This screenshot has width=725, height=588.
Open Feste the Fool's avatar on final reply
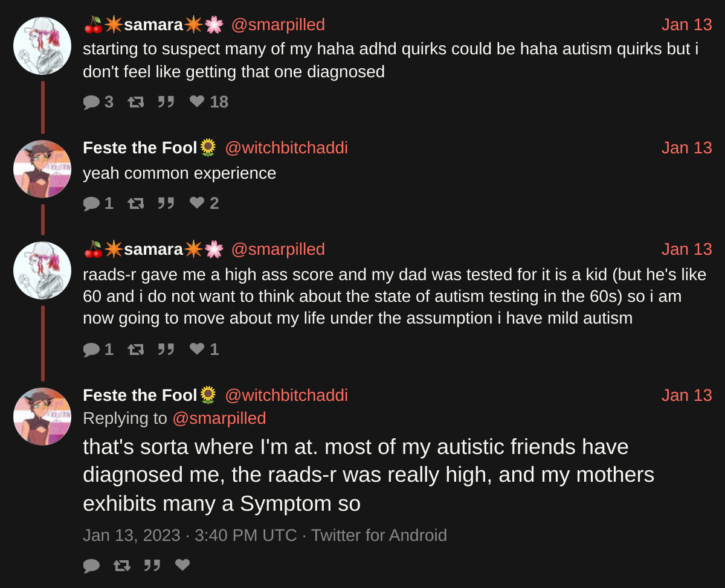click(x=42, y=417)
